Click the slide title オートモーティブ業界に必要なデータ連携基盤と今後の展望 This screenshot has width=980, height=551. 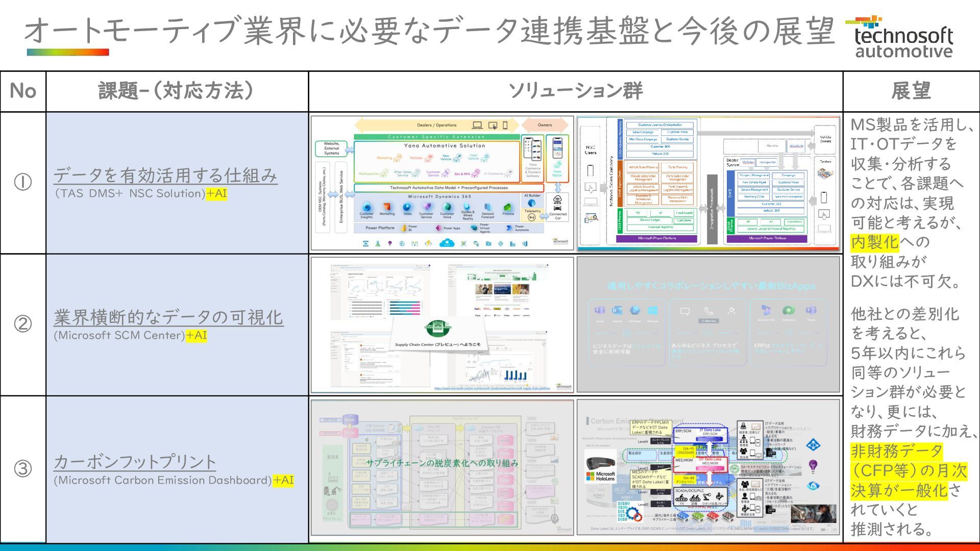[x=429, y=31]
